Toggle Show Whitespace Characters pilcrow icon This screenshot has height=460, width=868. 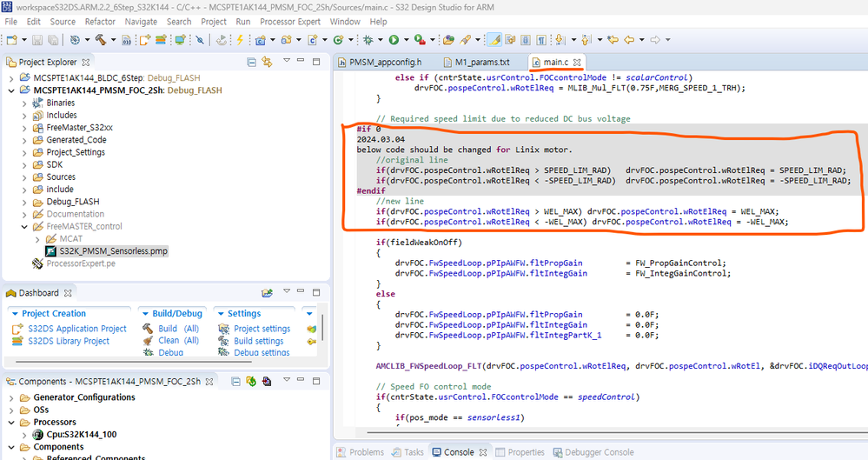point(541,40)
